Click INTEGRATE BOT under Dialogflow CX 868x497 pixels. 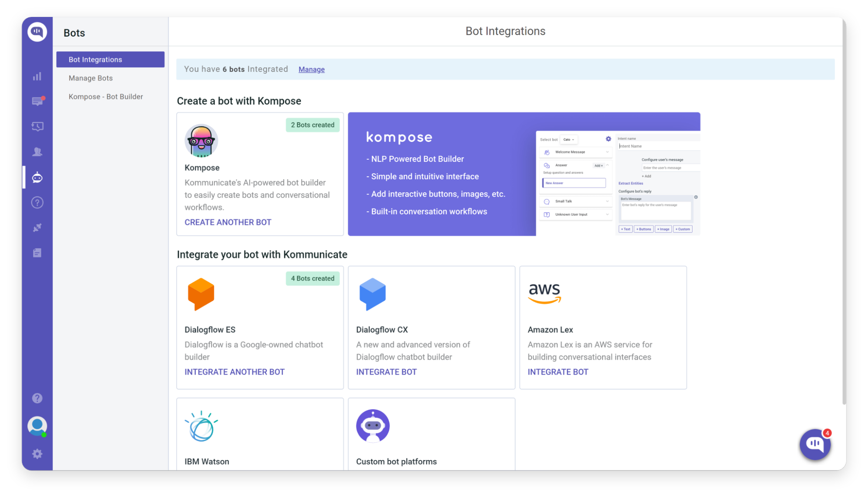386,372
